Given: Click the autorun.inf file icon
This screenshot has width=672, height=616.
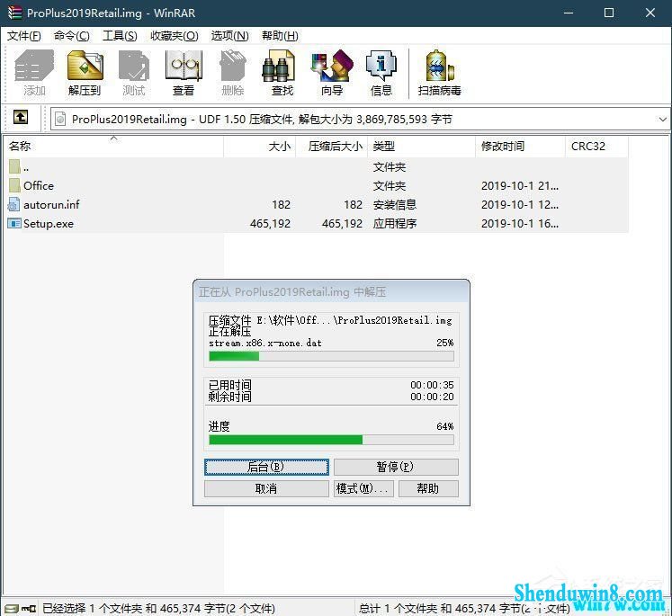Looking at the screenshot, I should pyautogui.click(x=13, y=204).
